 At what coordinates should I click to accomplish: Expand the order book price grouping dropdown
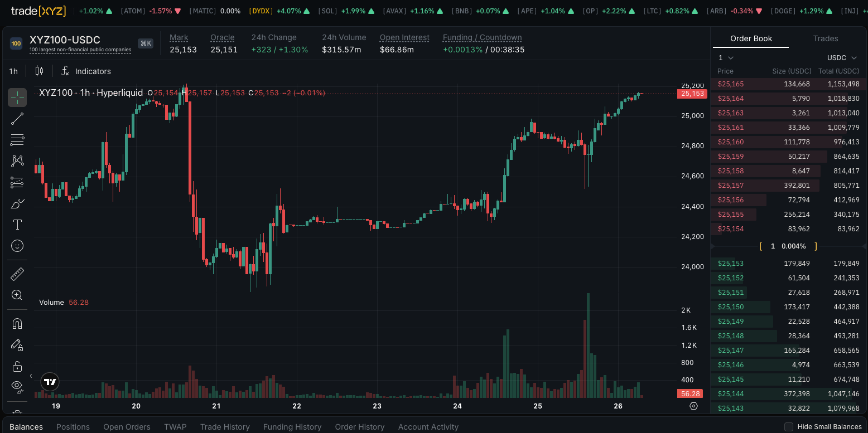[726, 58]
